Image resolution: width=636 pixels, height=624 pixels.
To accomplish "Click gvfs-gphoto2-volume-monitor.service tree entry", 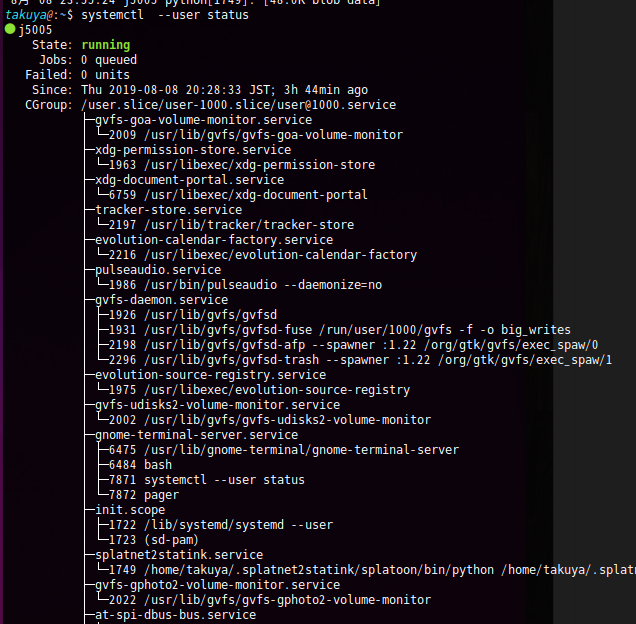I will tap(217, 585).
